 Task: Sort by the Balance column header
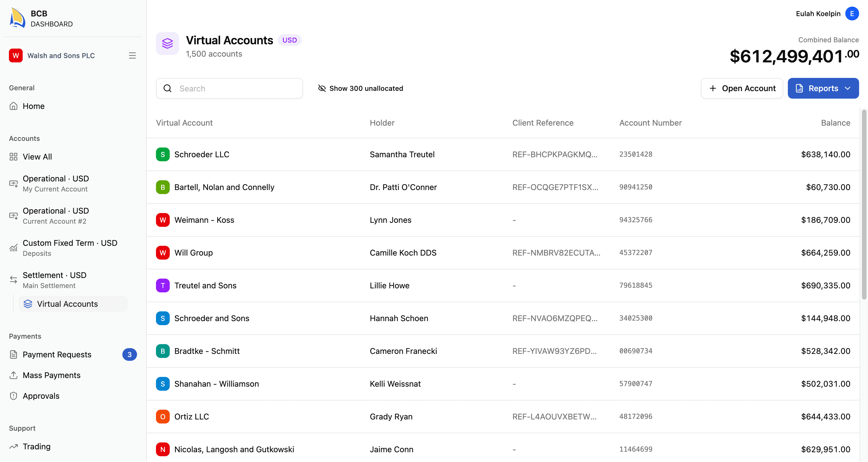[x=835, y=123]
